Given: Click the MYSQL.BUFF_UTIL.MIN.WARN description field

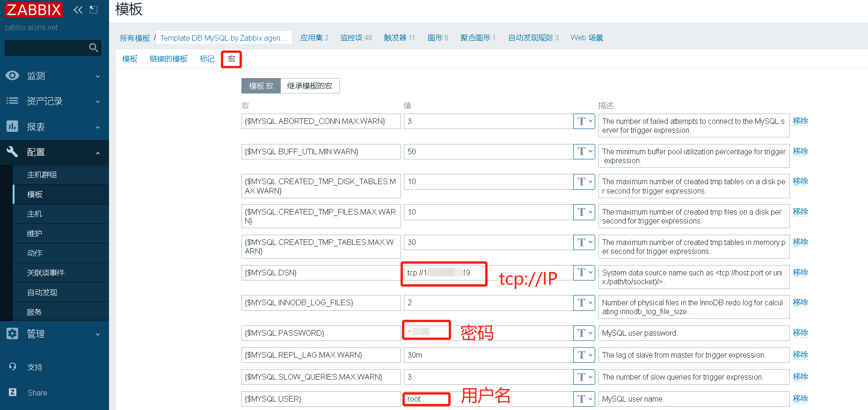Looking at the screenshot, I should coord(694,156).
